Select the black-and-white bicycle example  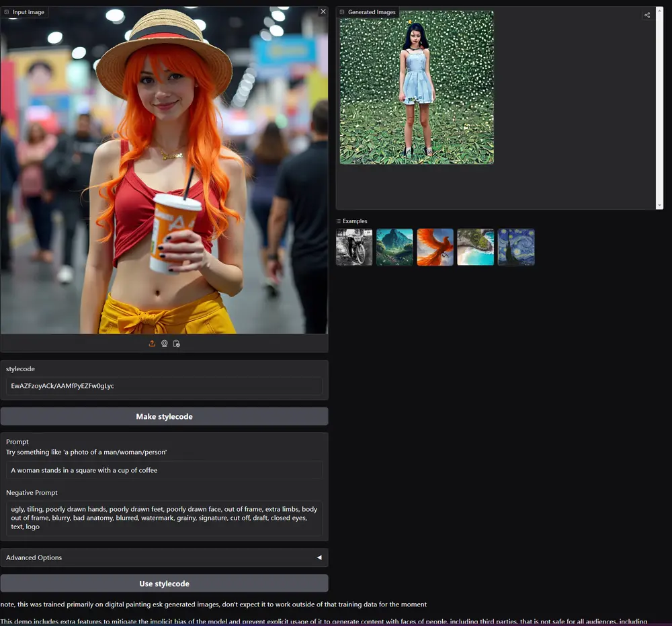354,247
